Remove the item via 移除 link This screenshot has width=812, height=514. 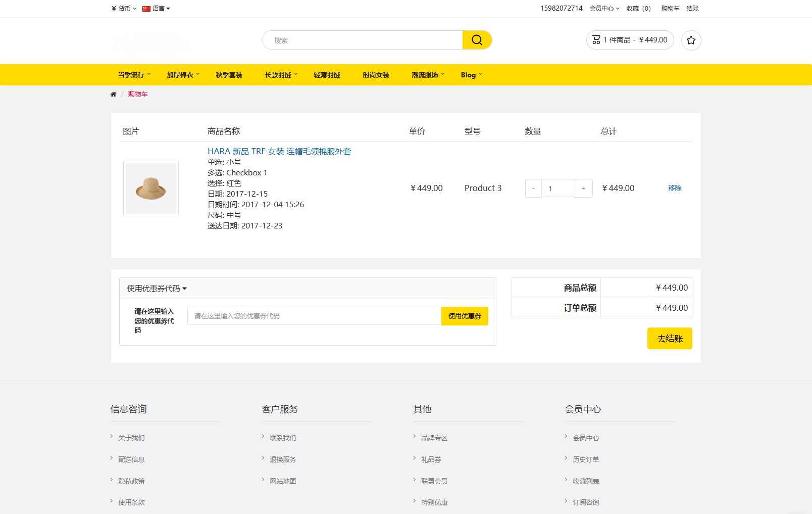[x=675, y=188]
